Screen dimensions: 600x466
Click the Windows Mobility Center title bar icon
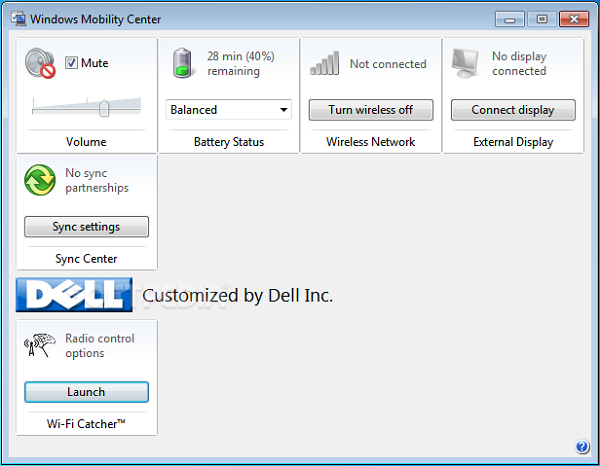pyautogui.click(x=18, y=19)
